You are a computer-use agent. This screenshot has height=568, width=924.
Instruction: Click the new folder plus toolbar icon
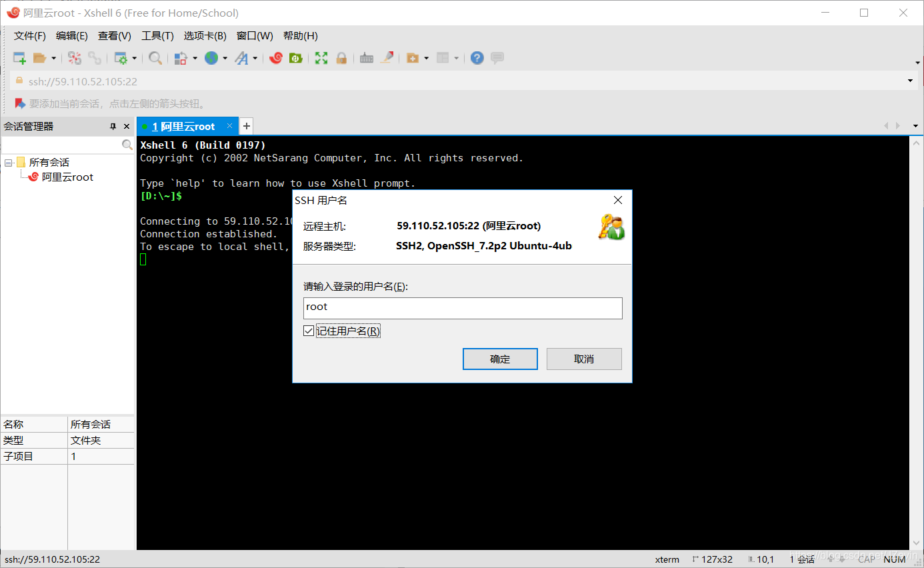pos(413,58)
